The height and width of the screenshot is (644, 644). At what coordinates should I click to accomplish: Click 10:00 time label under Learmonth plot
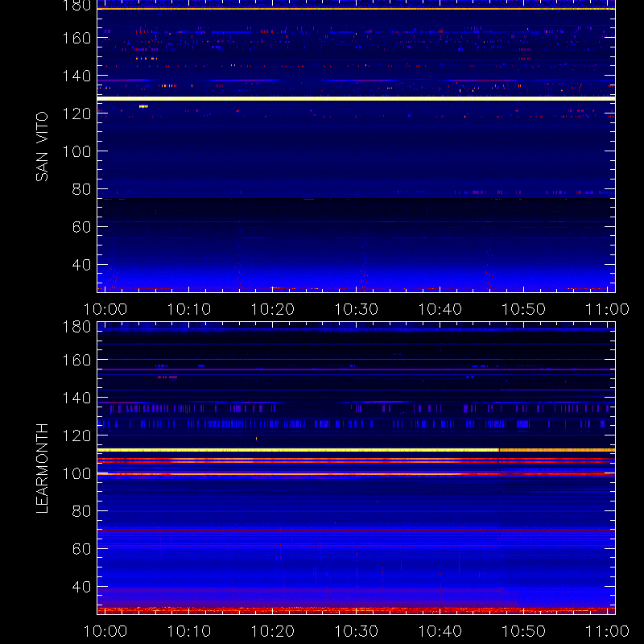click(105, 631)
